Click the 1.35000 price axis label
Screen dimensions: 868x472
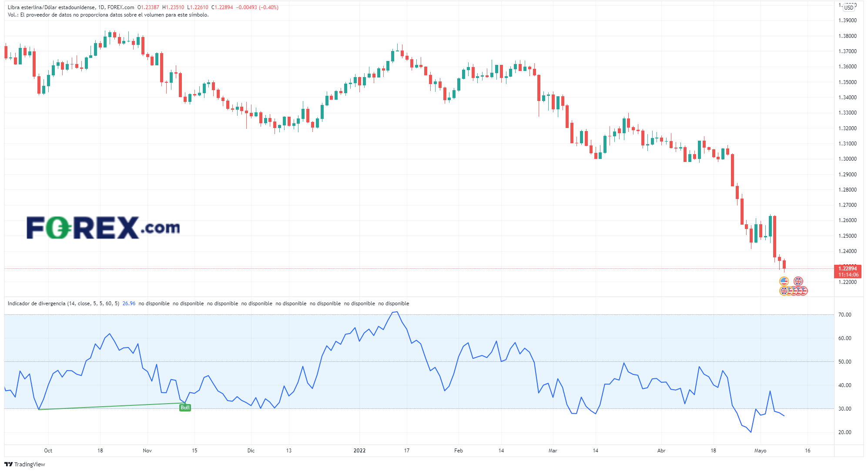(x=848, y=82)
